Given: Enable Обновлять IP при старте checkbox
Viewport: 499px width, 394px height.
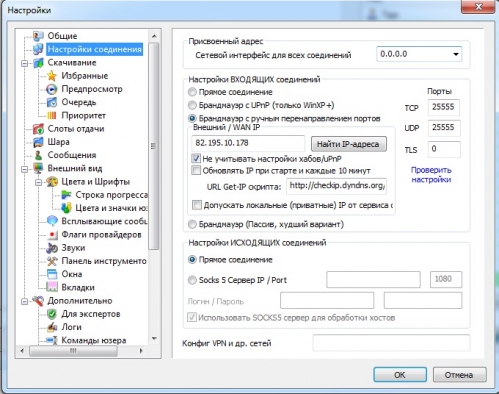Looking at the screenshot, I should pos(196,170).
